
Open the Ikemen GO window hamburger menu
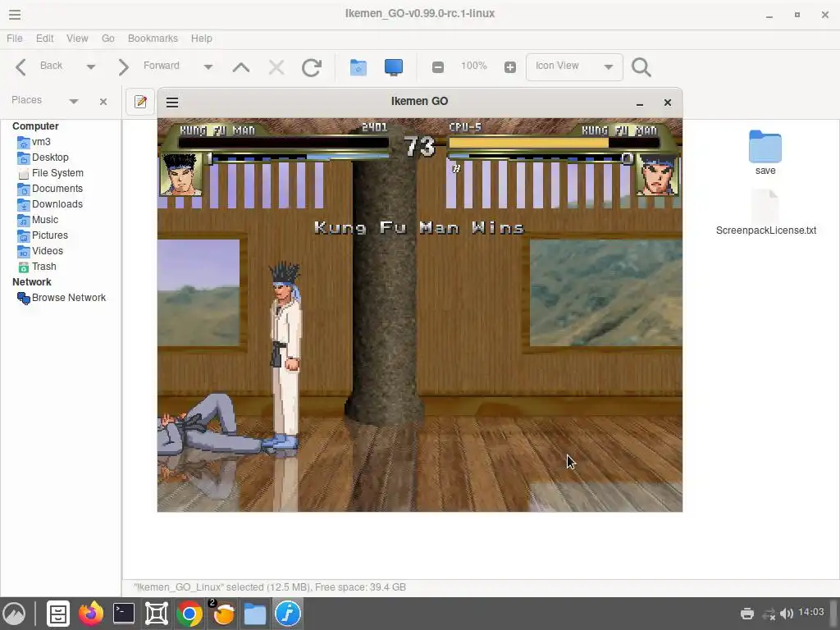tap(172, 103)
